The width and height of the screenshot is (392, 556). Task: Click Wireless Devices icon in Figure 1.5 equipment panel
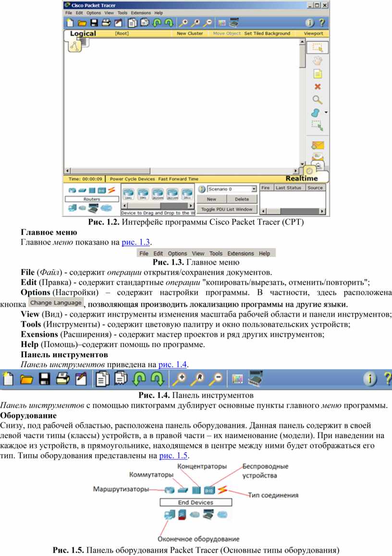click(x=209, y=490)
